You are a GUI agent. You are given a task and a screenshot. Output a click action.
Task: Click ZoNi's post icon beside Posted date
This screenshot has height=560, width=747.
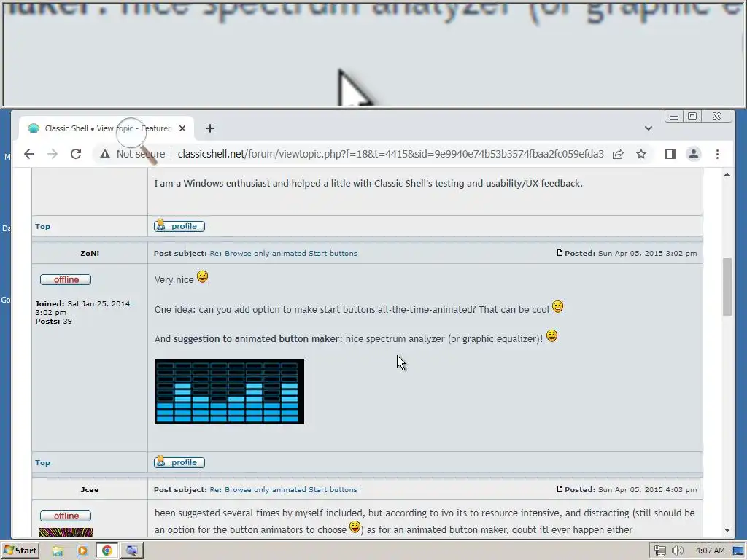pyautogui.click(x=560, y=253)
